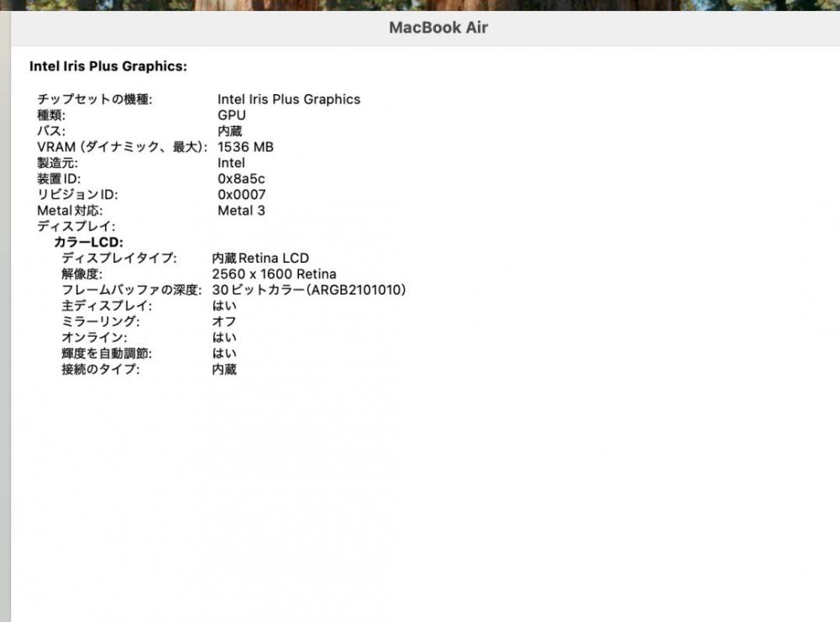Click the オンライン label
Viewport: 840px width, 622px height.
pyautogui.click(x=94, y=337)
